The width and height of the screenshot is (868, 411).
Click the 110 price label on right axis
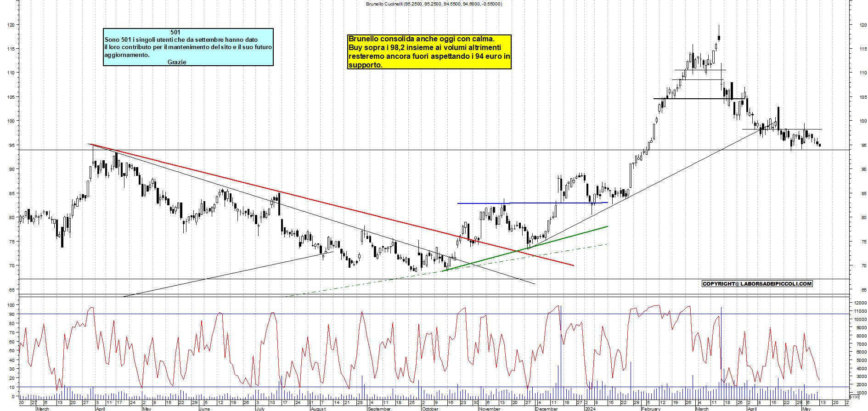click(x=863, y=73)
